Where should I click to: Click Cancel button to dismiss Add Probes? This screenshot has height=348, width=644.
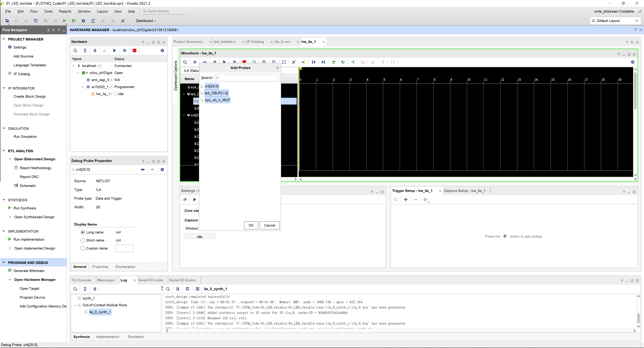[x=269, y=225]
